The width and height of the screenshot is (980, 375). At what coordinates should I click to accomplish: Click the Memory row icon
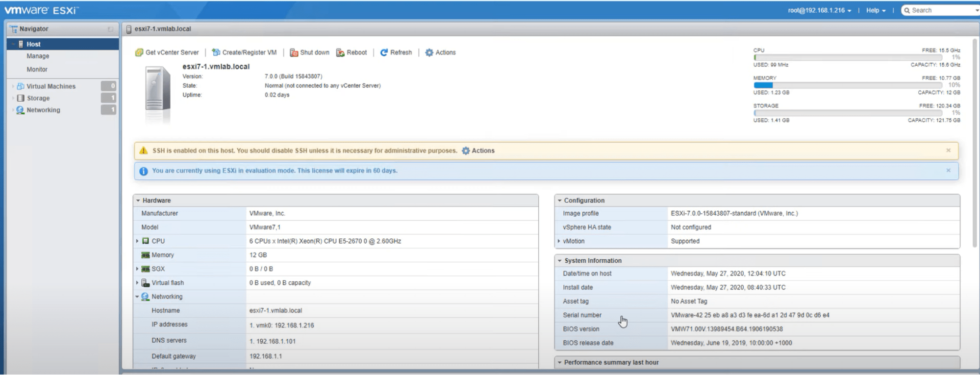(x=145, y=255)
